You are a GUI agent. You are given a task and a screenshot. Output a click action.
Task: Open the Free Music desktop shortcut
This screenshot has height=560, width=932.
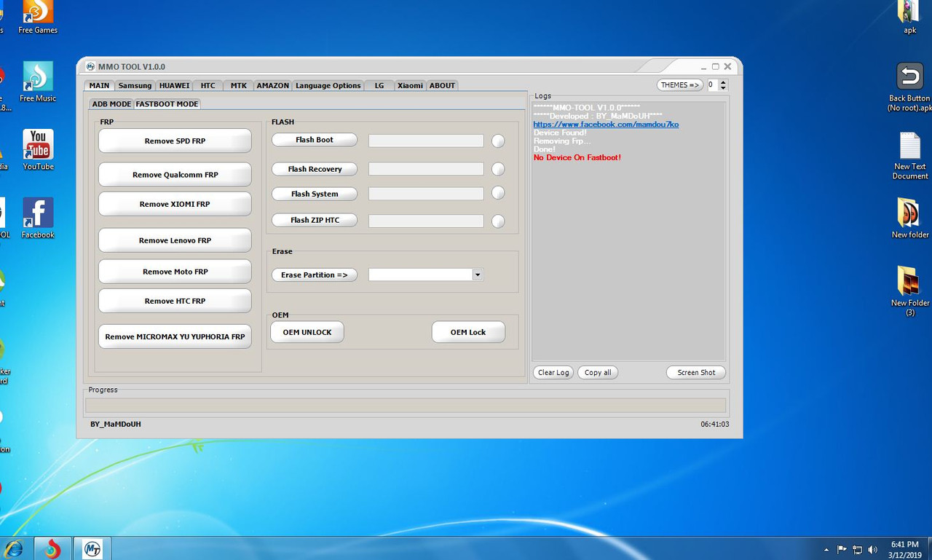click(x=38, y=82)
